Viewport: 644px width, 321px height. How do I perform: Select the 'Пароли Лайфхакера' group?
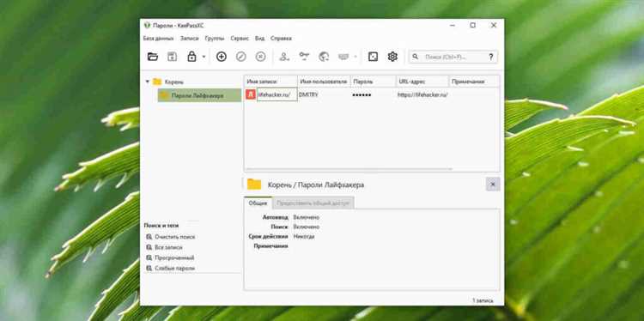(x=199, y=95)
